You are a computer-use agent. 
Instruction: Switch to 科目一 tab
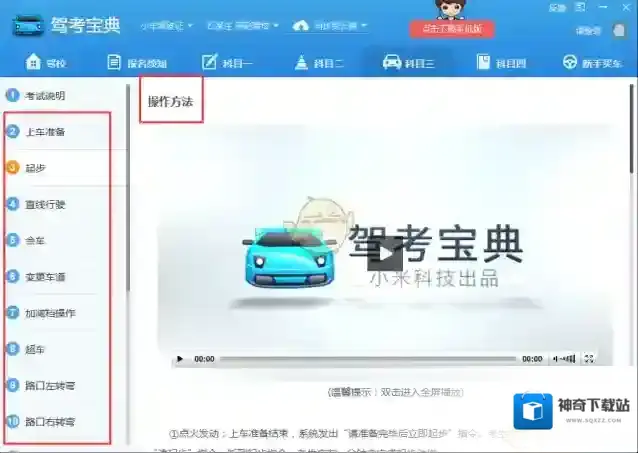tap(228, 63)
